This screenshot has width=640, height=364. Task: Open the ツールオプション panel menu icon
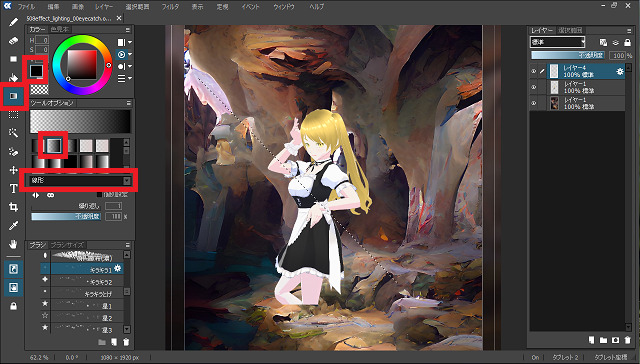click(x=128, y=103)
